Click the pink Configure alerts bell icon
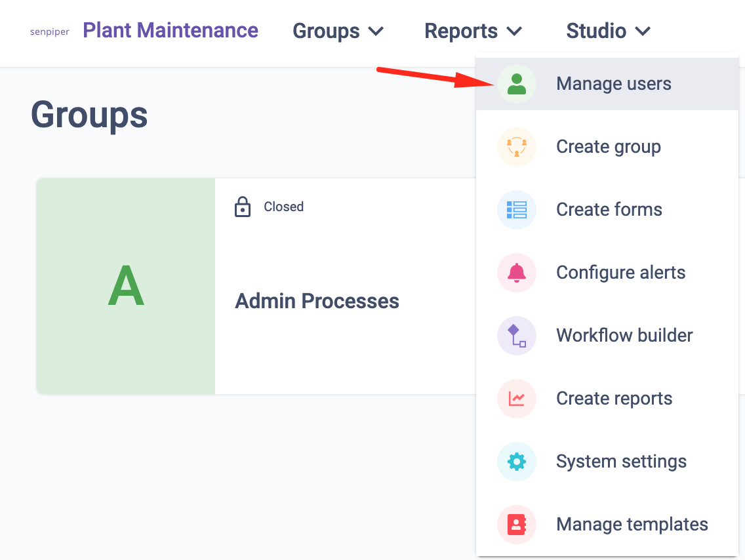Screen dimensions: 745x560 click(517, 273)
